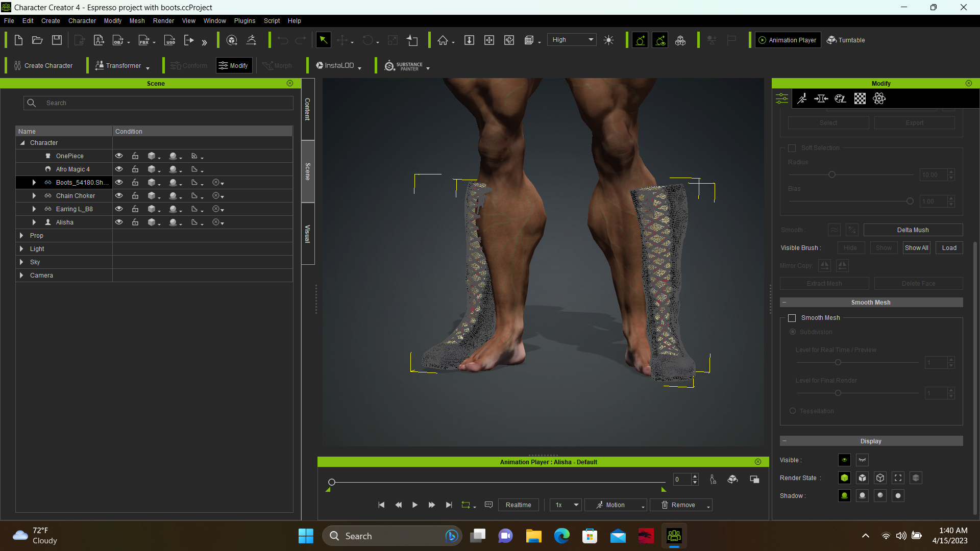Open the Modify panel Attribute tab icon
Screen dimensions: 980x551
(782, 99)
